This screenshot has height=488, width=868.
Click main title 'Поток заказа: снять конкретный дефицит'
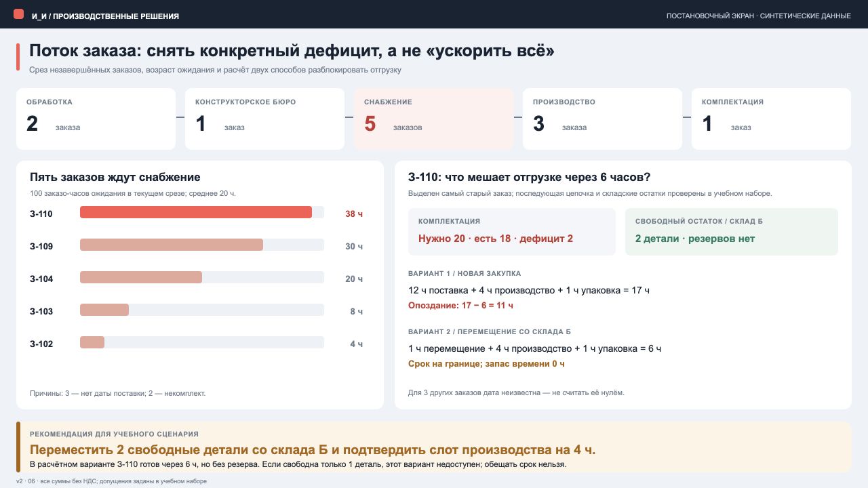pyautogui.click(x=292, y=52)
